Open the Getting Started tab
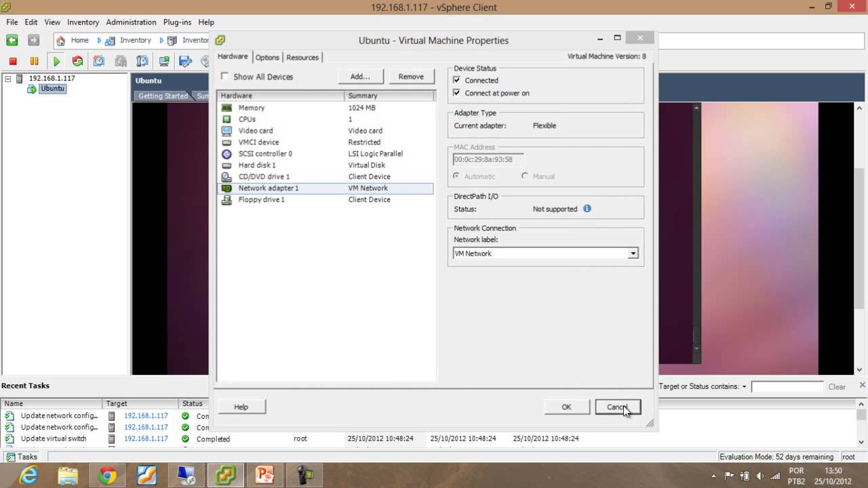This screenshot has height=488, width=868. click(x=163, y=96)
